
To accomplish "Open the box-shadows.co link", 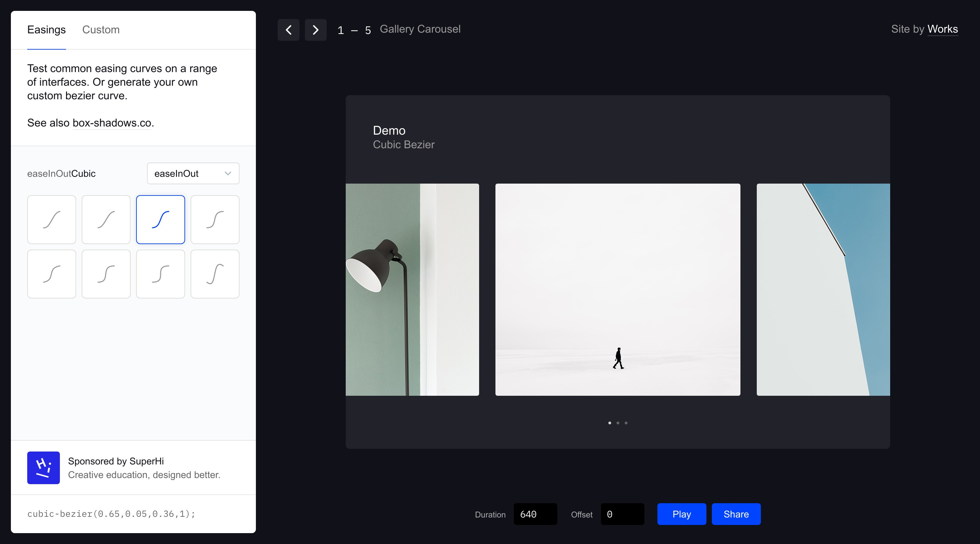I will tap(112, 123).
